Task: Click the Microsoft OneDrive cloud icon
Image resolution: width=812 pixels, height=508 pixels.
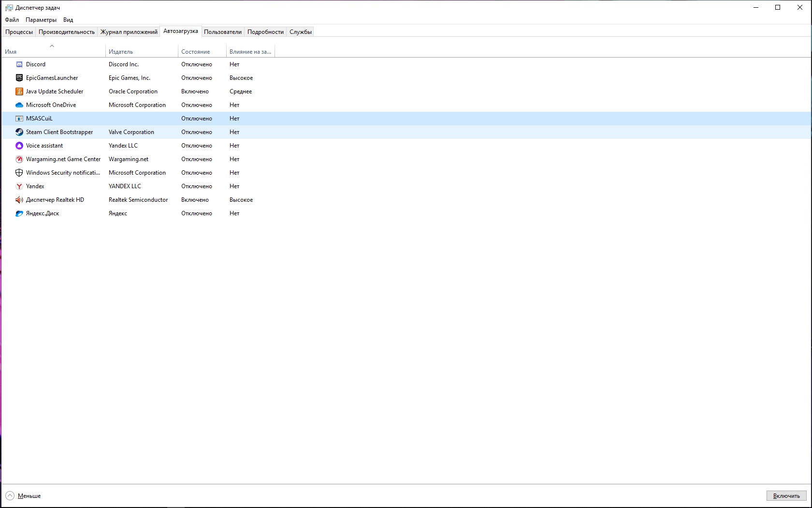Action: (x=19, y=105)
